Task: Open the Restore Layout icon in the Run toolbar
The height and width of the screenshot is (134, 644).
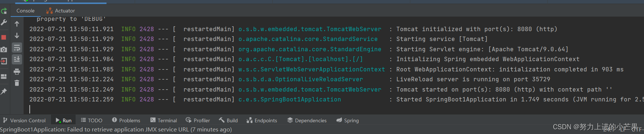Action: coord(4,77)
